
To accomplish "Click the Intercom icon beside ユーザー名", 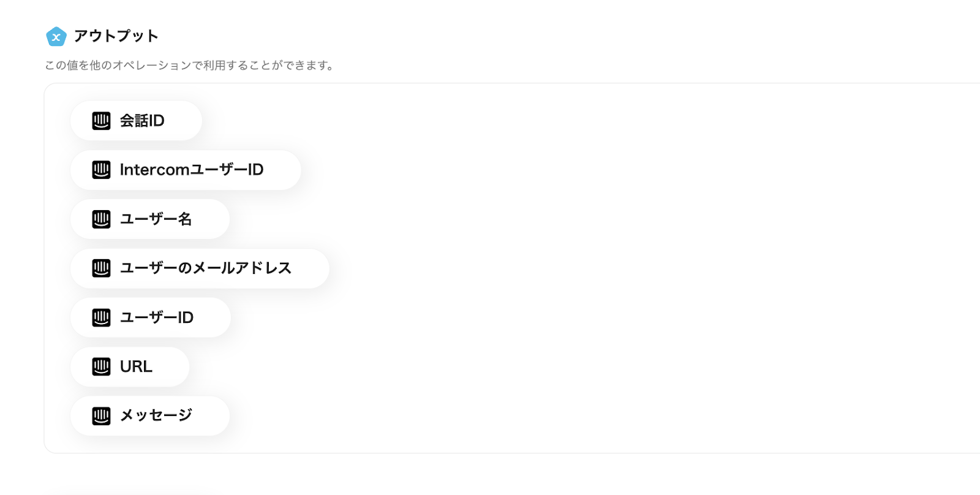I will click(x=101, y=219).
